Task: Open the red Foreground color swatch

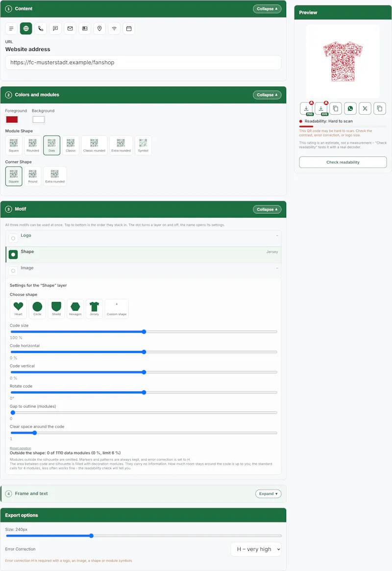Action: tap(12, 120)
